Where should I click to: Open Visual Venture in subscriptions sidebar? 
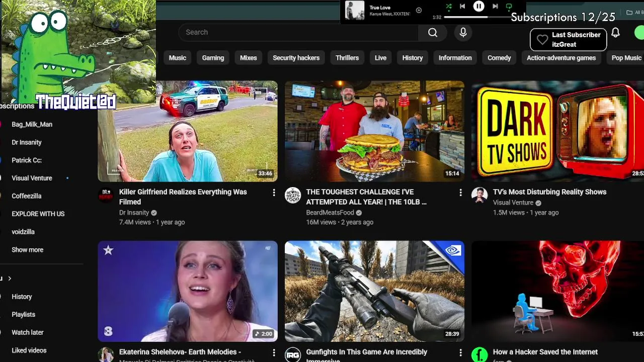[x=32, y=178]
